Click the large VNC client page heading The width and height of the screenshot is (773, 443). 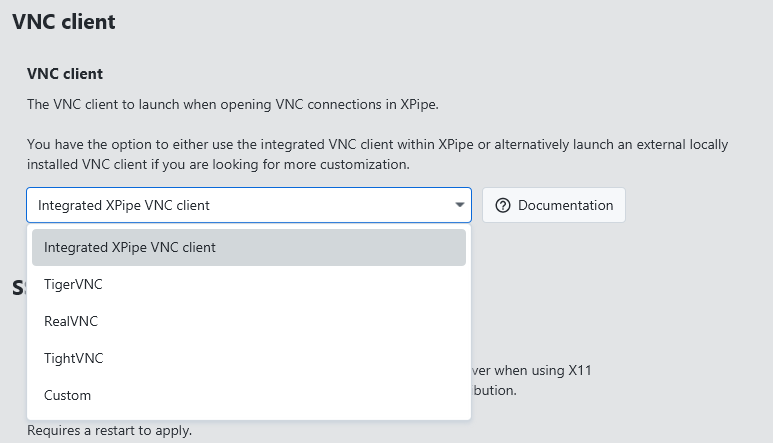point(64,21)
